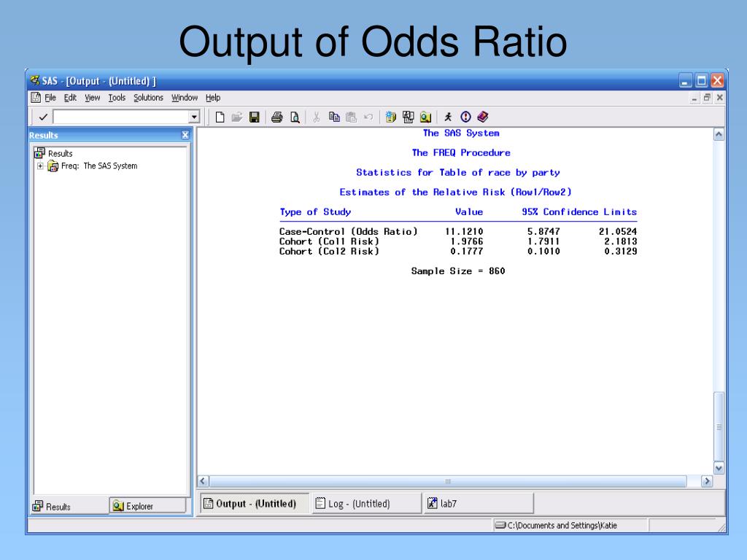Close the Results panel with X

(x=185, y=135)
